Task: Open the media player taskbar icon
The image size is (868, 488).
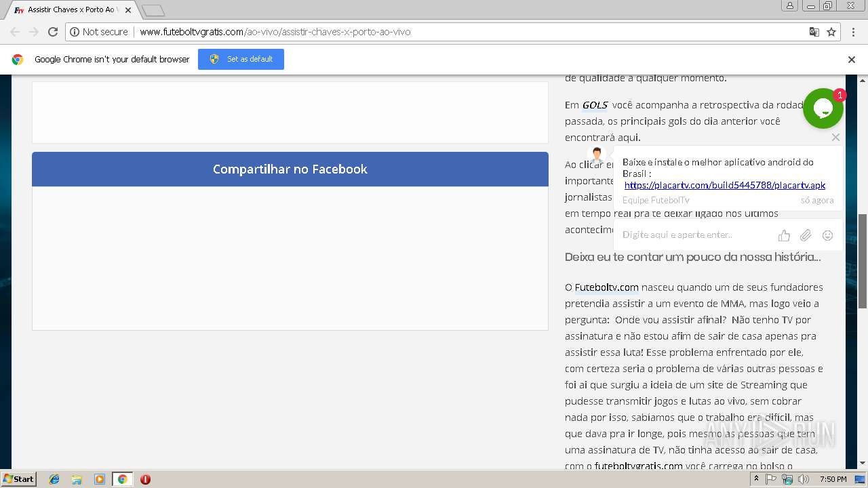Action: (x=100, y=479)
